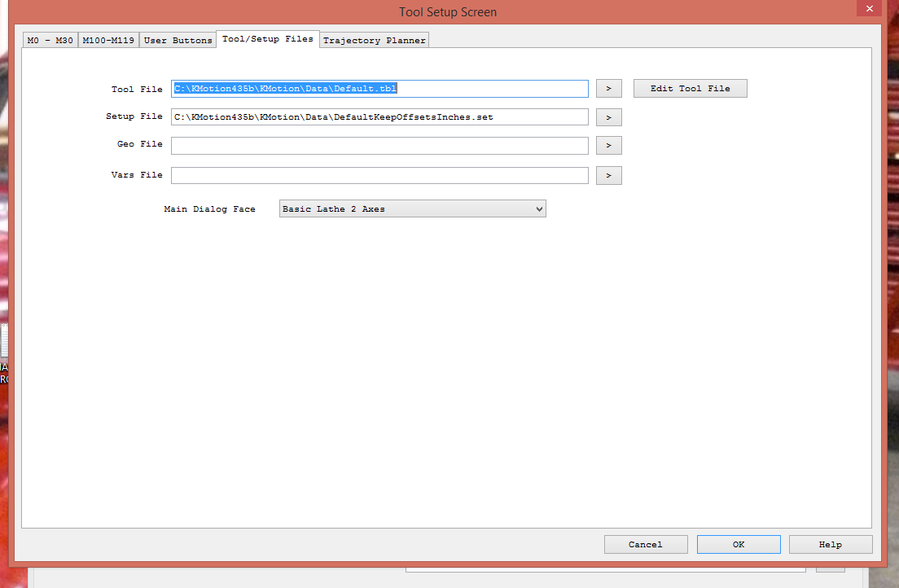
Task: Confirm settings with the OK button
Action: click(x=738, y=544)
